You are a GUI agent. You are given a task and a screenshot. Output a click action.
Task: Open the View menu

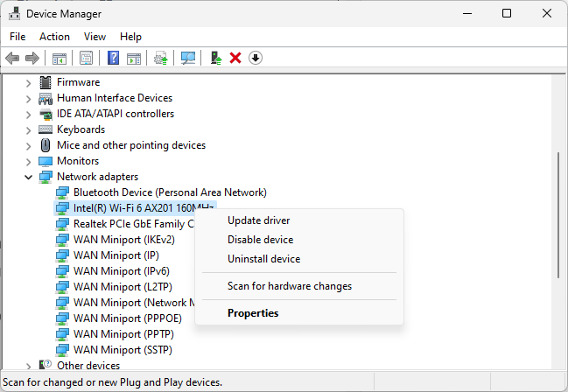tap(95, 37)
